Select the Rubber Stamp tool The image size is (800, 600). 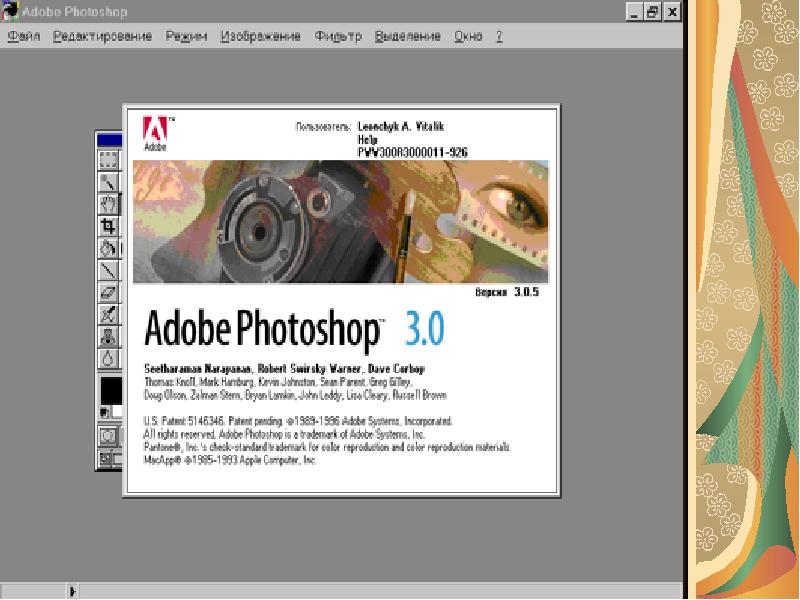109,337
